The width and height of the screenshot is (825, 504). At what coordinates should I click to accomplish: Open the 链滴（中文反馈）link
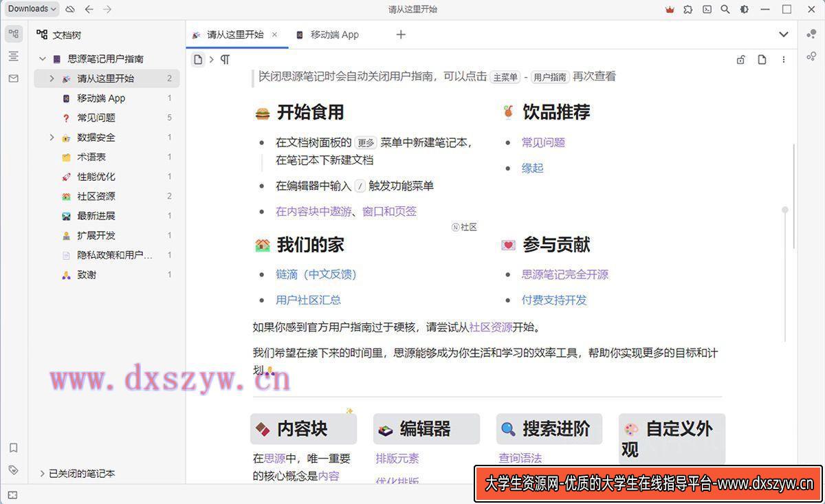coord(316,274)
